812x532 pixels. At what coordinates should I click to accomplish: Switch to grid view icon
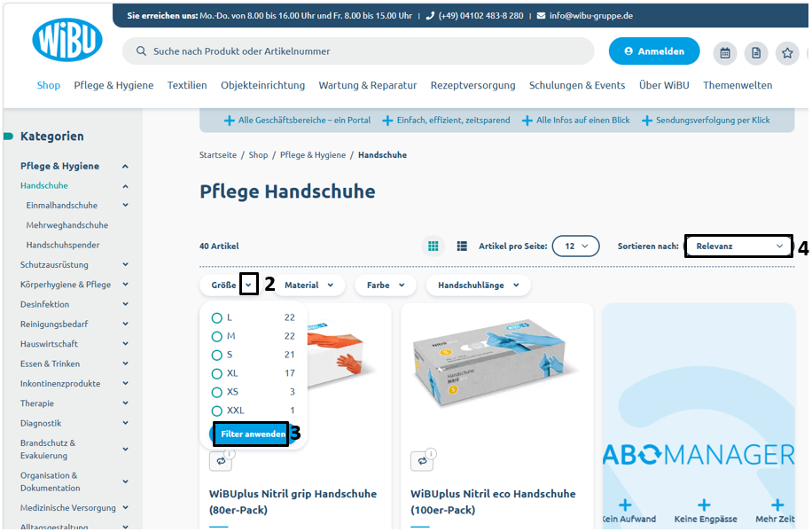coord(433,246)
